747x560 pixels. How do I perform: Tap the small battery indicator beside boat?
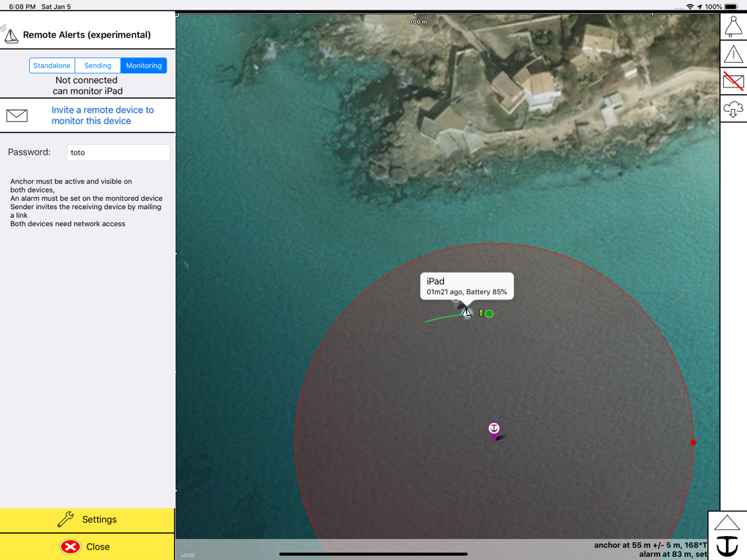[x=481, y=313]
